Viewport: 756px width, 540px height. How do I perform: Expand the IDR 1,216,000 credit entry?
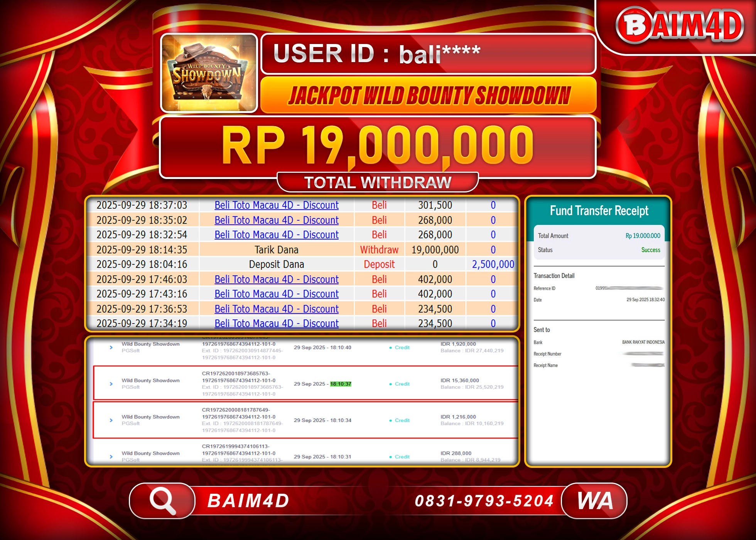point(111,421)
